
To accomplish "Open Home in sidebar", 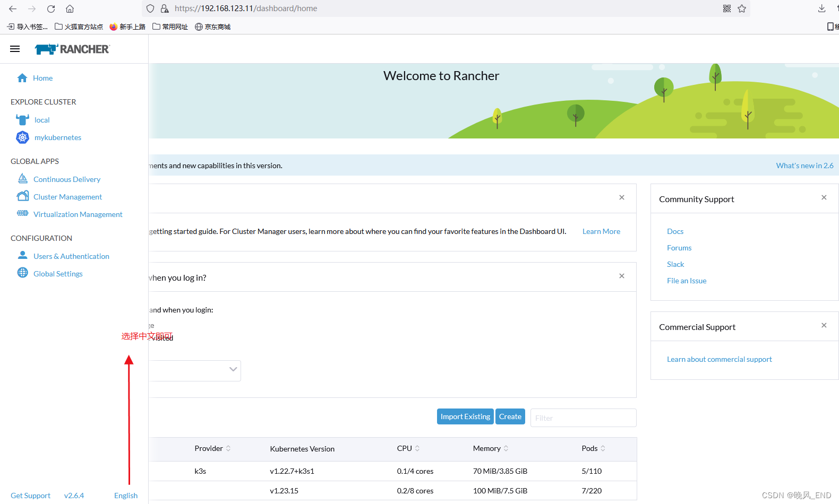I will [42, 78].
